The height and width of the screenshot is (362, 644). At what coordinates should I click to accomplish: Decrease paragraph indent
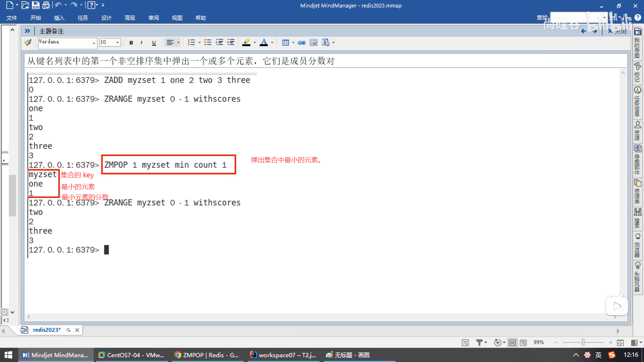[x=219, y=42]
